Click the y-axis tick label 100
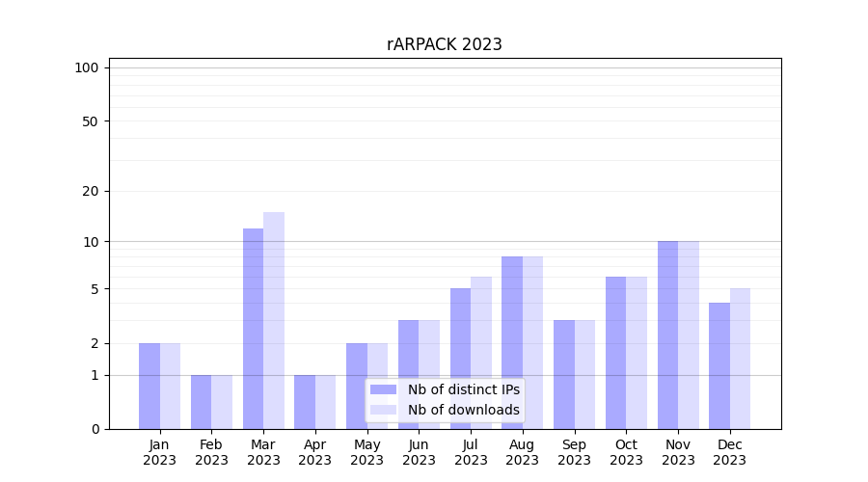Image resolution: width=868 pixels, height=482 pixels. coord(87,67)
